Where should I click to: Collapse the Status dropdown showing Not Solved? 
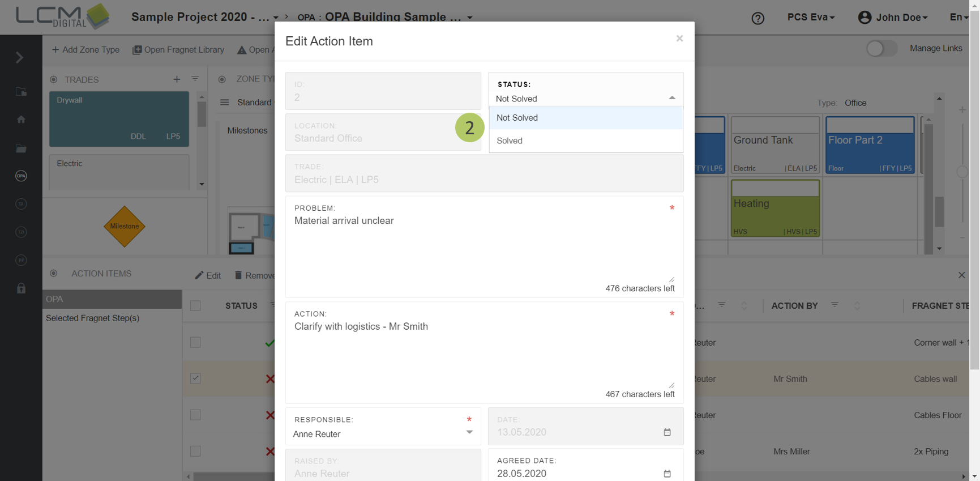(x=671, y=99)
